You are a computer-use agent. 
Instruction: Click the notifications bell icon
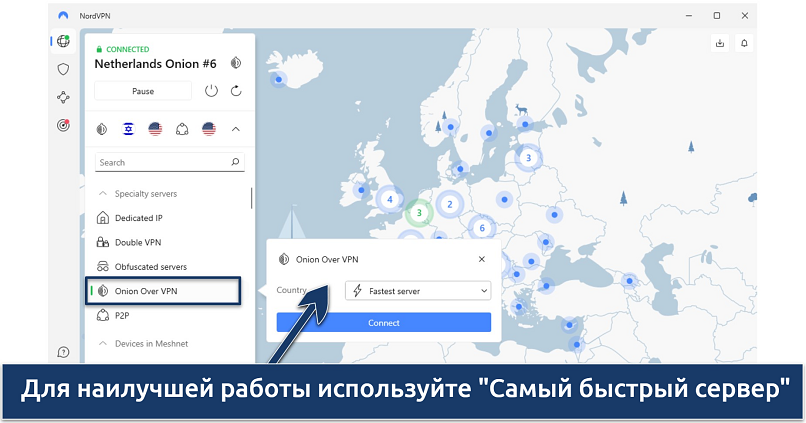pyautogui.click(x=744, y=43)
